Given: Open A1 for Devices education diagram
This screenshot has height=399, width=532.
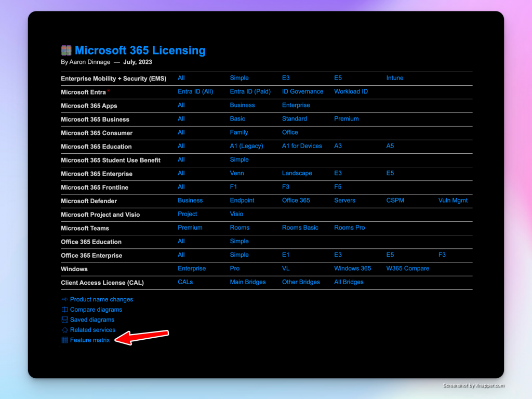Looking at the screenshot, I should (302, 146).
